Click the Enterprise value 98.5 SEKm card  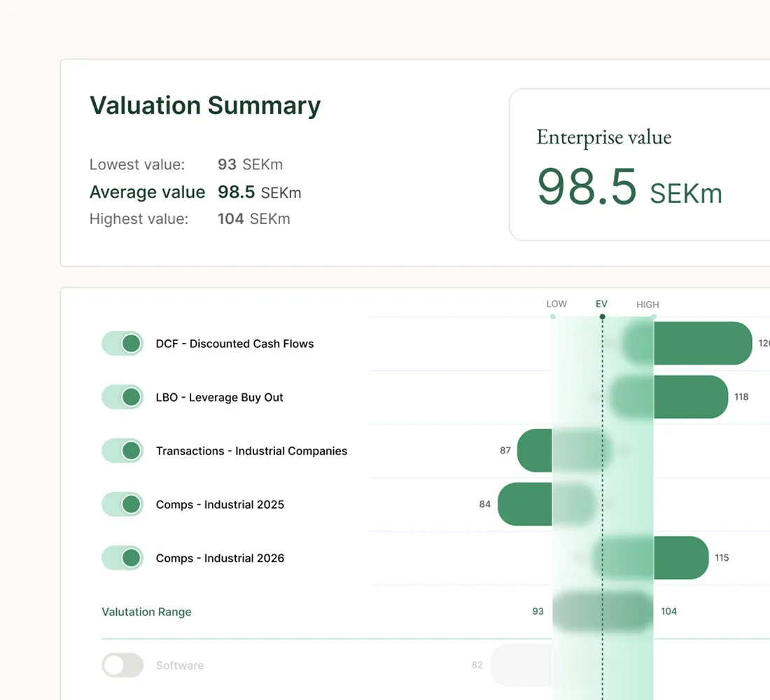coord(639,164)
